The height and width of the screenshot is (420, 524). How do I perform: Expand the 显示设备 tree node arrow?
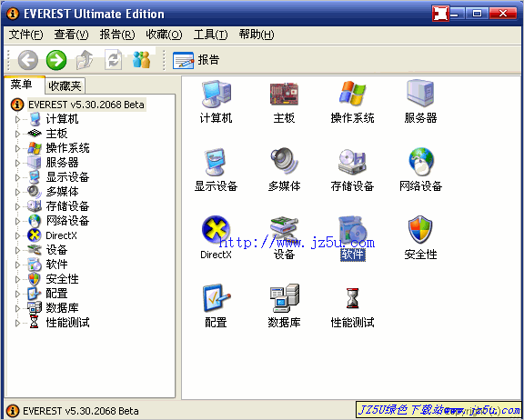17,177
